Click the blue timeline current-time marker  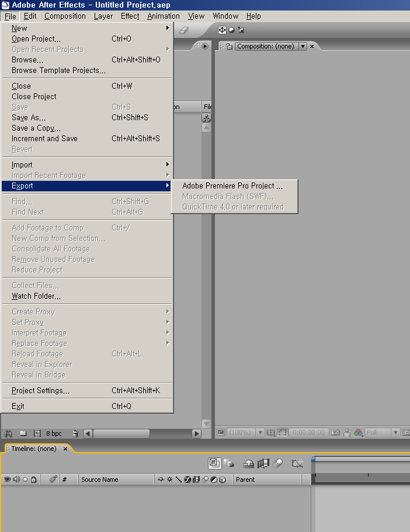313,459
